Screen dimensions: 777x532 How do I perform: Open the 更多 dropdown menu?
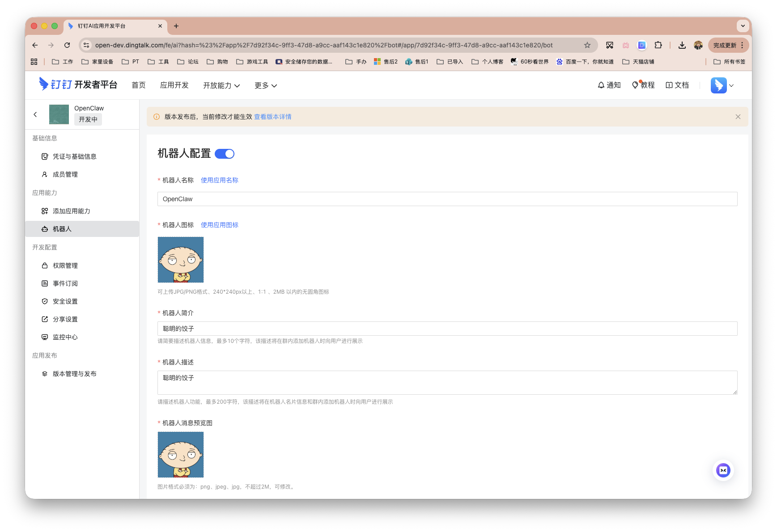click(x=265, y=85)
